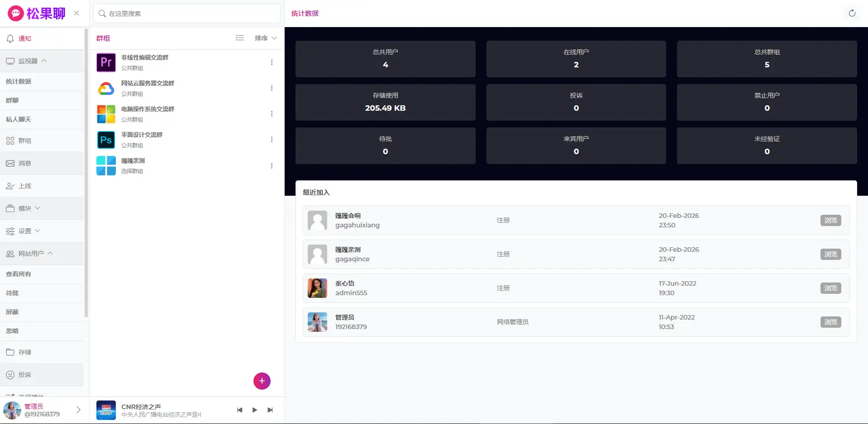Open the three-dot menu for 平面设计交流群
868x424 pixels.
(x=272, y=140)
